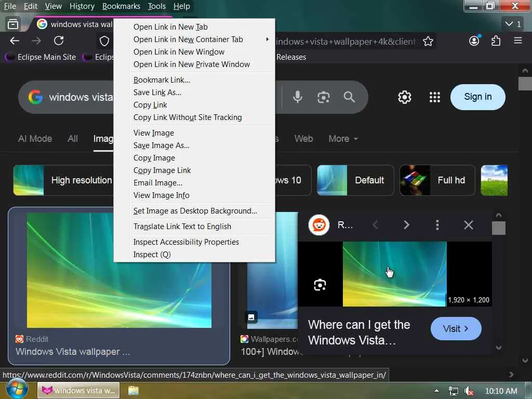Select Email Image
Image resolution: width=532 pixels, height=399 pixels.
click(x=194, y=183)
